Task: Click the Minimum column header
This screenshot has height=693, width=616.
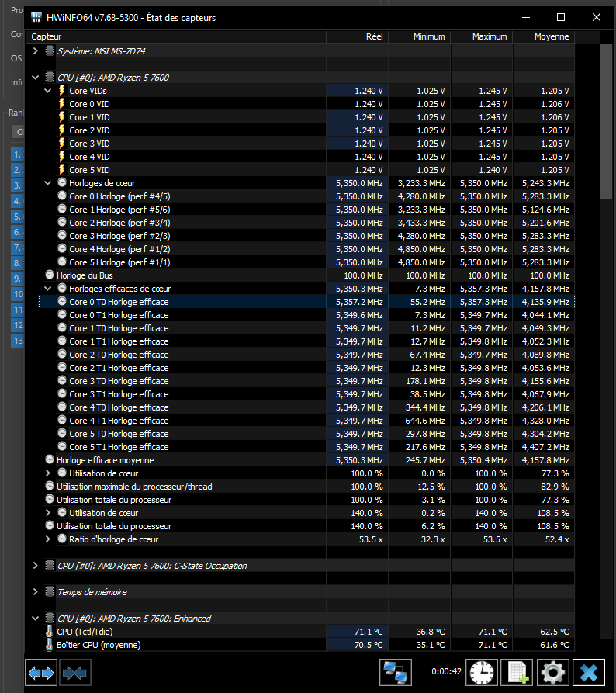Action: 420,36
